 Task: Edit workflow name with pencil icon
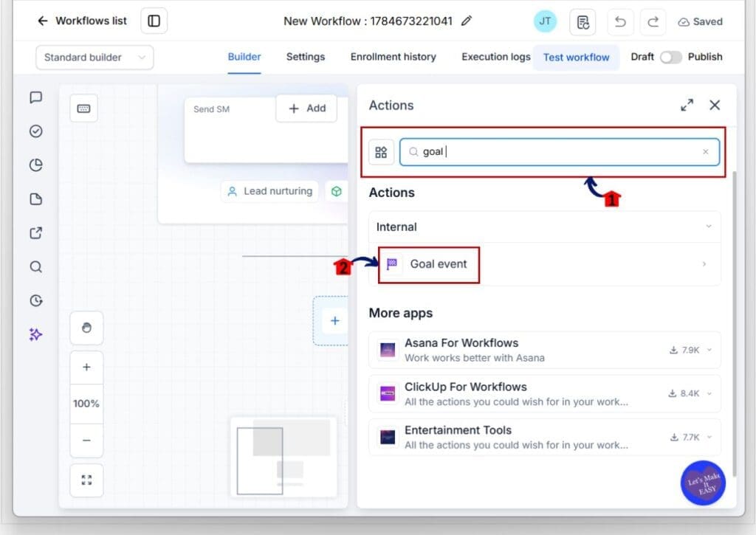click(x=467, y=21)
